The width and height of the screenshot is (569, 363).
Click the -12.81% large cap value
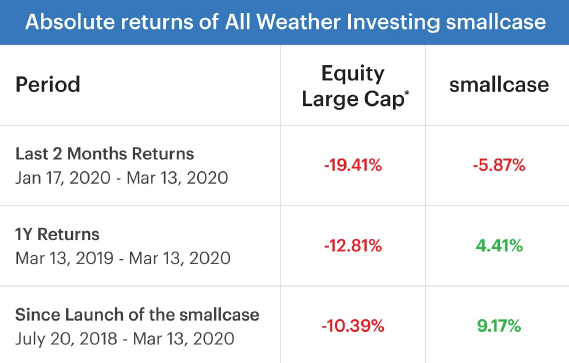tap(353, 246)
